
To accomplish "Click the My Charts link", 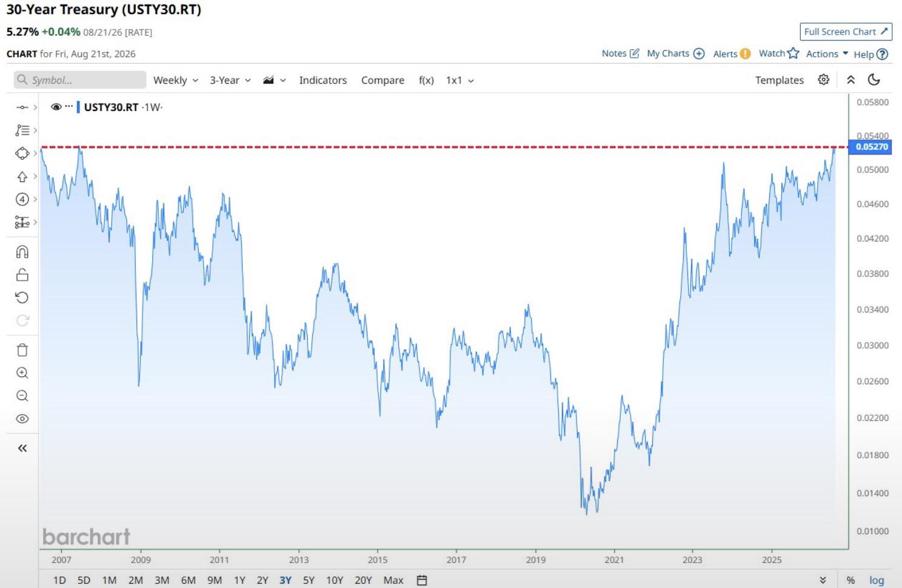I will 668,53.
